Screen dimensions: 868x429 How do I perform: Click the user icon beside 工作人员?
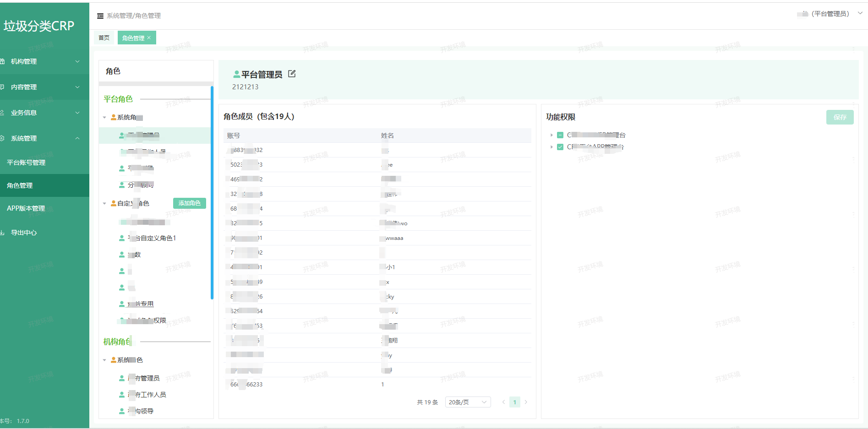[x=122, y=395]
